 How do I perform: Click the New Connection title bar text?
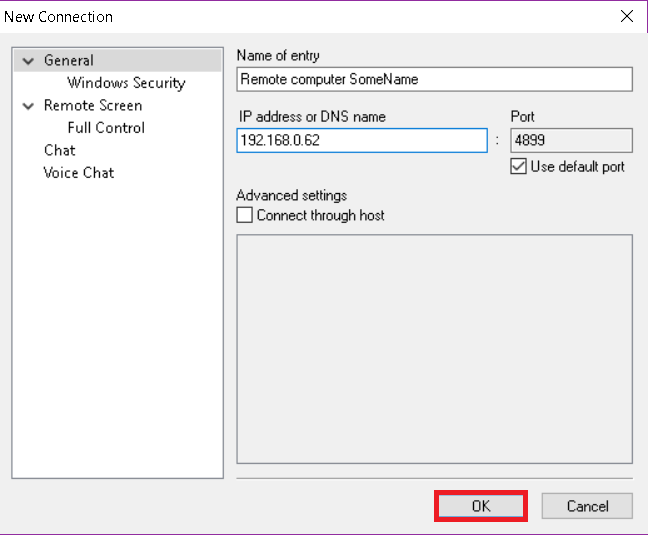coord(58,17)
